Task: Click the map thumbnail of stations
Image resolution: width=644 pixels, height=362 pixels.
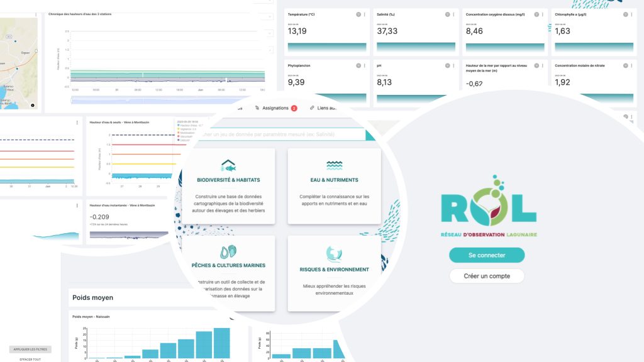Action: 18,63
